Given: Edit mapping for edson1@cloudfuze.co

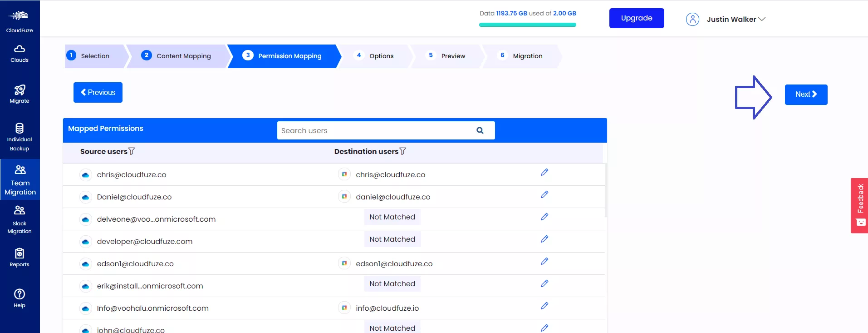Looking at the screenshot, I should click(x=544, y=261).
